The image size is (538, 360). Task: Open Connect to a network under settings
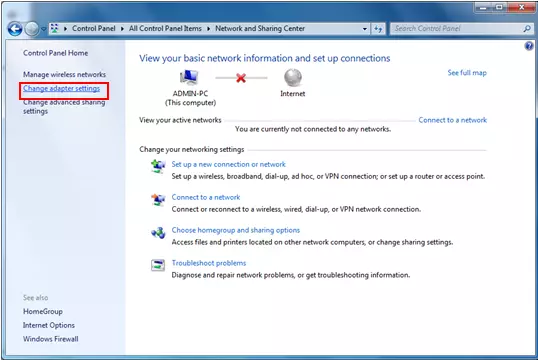tap(206, 197)
